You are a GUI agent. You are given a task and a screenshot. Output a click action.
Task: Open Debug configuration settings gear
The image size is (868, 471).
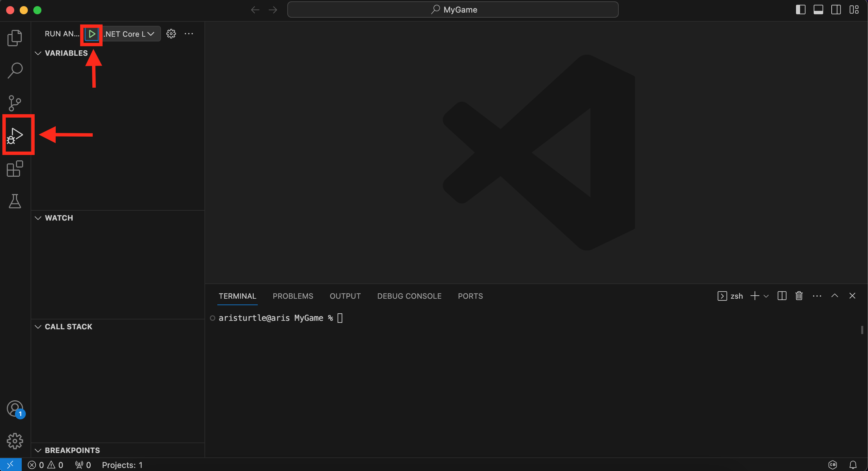pos(171,33)
